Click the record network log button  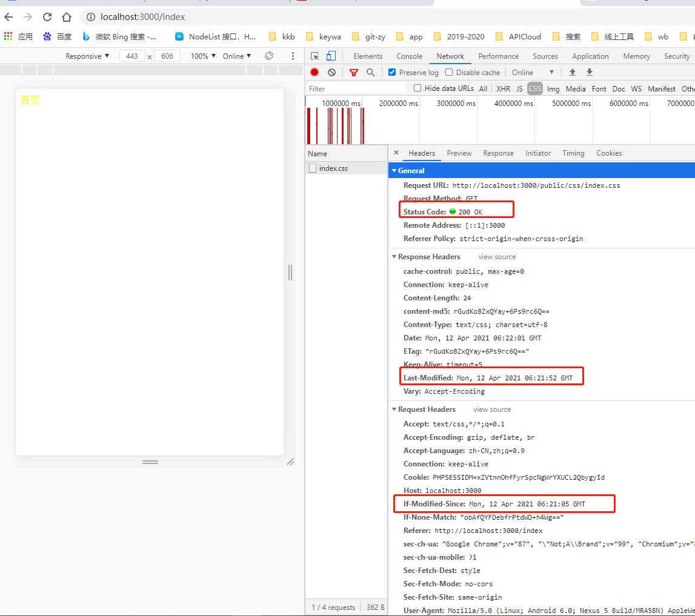click(x=314, y=72)
